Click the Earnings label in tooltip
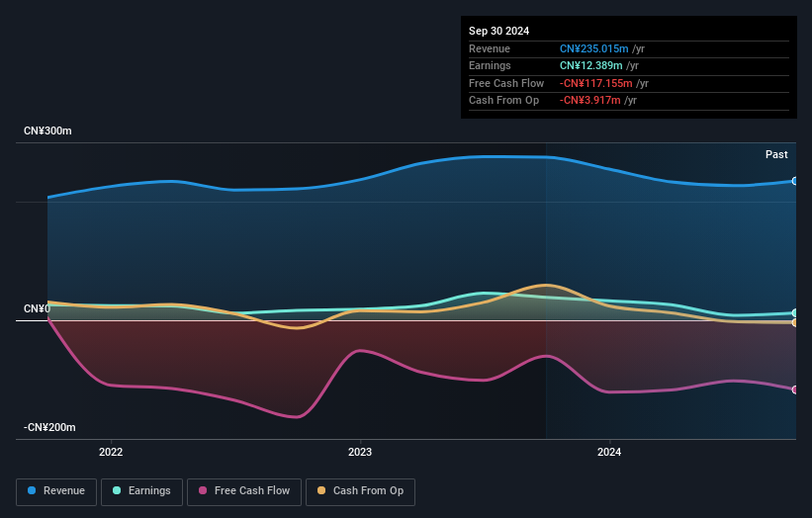Viewport: 812px width, 518px height. point(490,65)
